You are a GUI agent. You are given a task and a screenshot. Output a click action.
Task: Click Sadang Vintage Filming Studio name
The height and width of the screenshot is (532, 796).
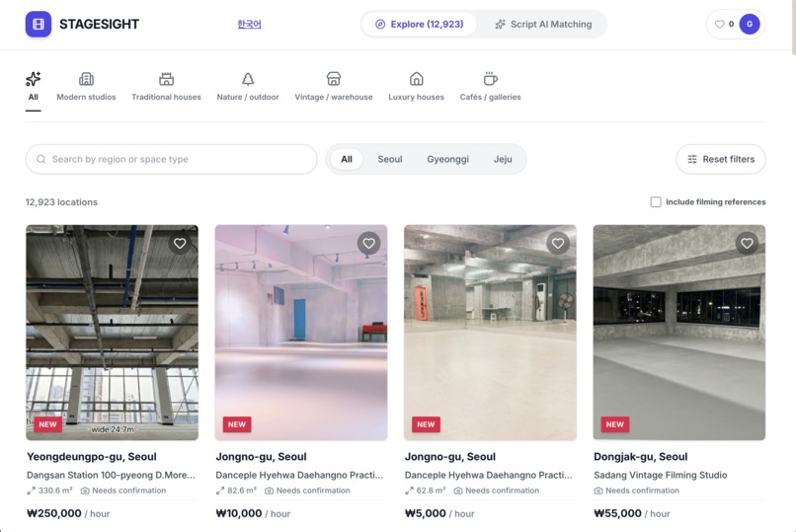point(661,475)
